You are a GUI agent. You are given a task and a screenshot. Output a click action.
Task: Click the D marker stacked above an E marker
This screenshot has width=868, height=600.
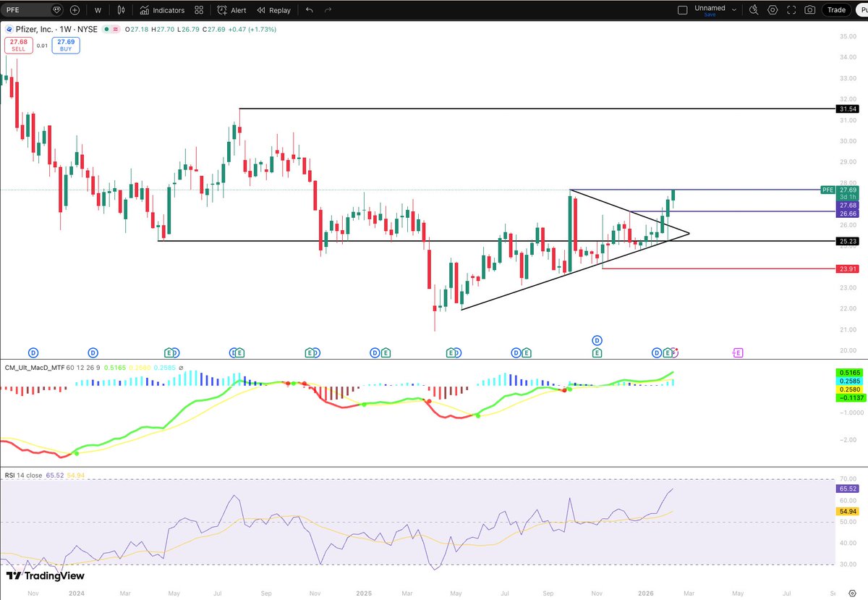click(x=597, y=339)
